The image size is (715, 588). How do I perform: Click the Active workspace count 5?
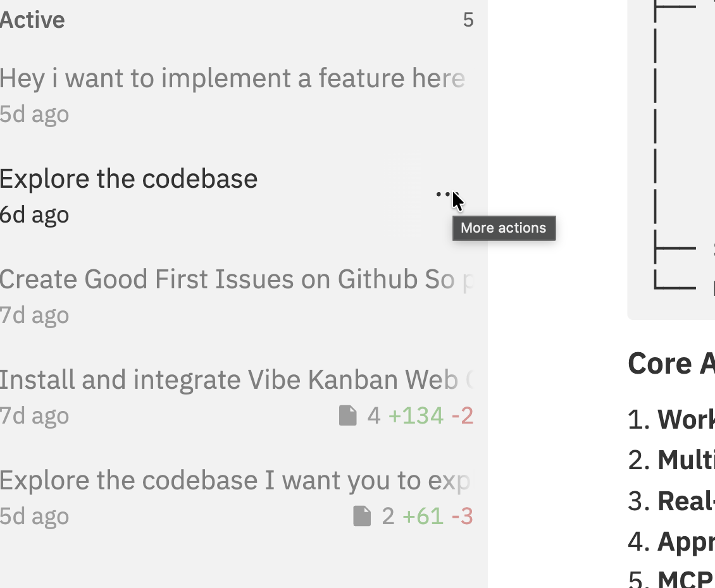point(468,20)
